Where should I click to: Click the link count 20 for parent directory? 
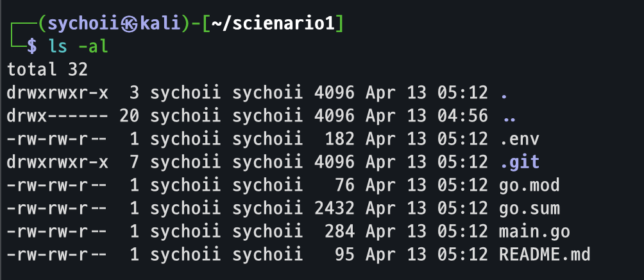pos(130,116)
